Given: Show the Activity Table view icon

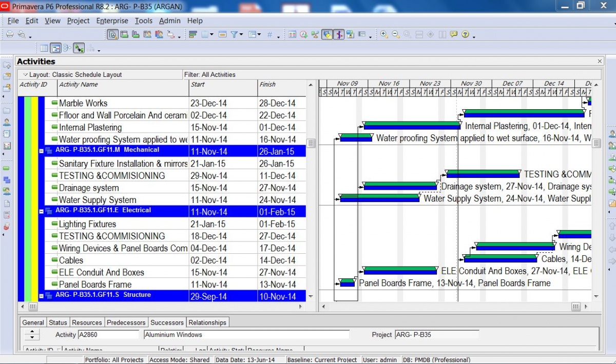Looking at the screenshot, I should (x=44, y=48).
